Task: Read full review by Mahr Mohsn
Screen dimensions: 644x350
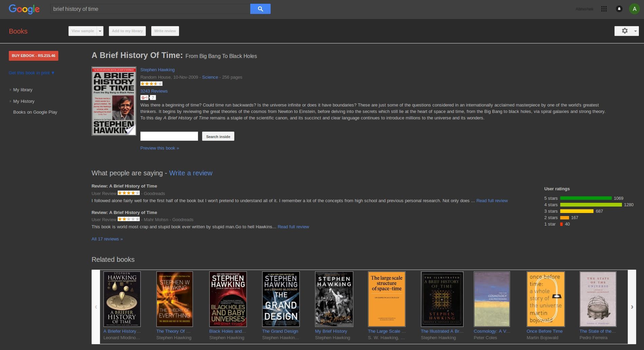Action: coord(293,227)
